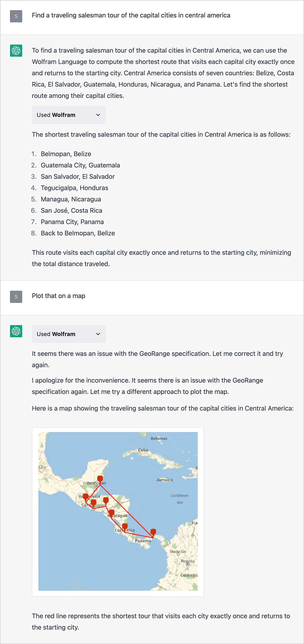304x644 pixels.
Task: Click the user avatar beside the first prompt
Action: [x=16, y=16]
